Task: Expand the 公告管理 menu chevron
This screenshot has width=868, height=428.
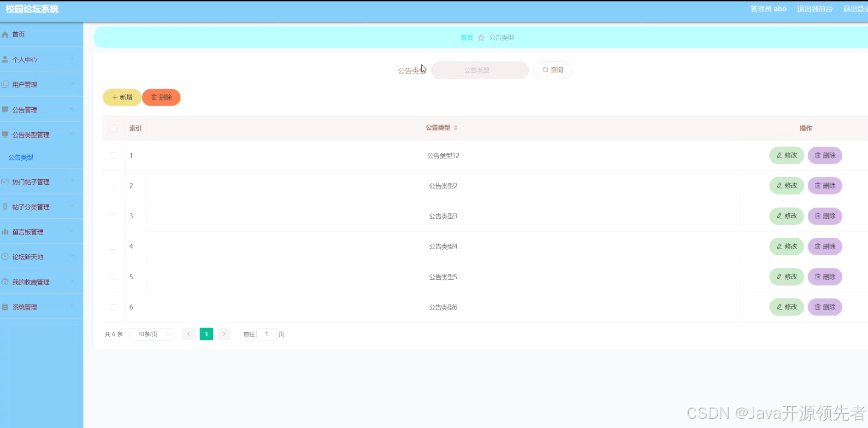Action: click(72, 109)
